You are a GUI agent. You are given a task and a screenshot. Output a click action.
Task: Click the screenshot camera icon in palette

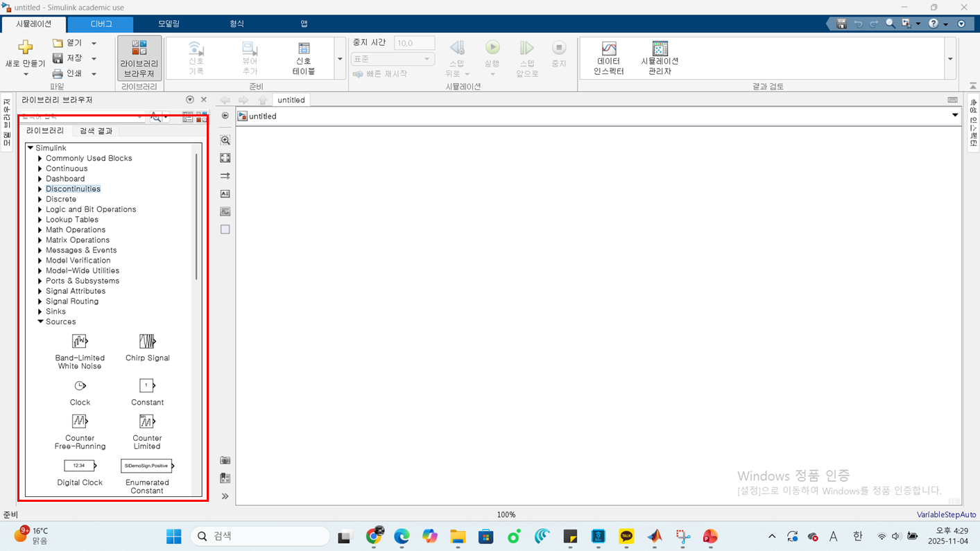coord(225,460)
